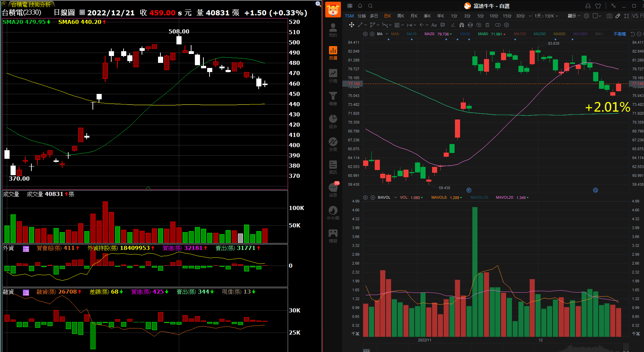Open the dropdown beside 日線圖 on TSMC chart
644x352 pixels.
click(x=82, y=12)
